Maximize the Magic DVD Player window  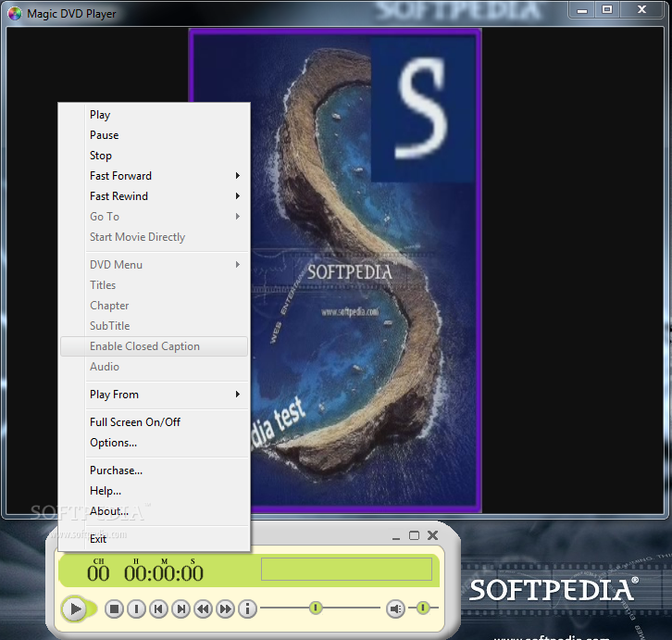click(607, 10)
